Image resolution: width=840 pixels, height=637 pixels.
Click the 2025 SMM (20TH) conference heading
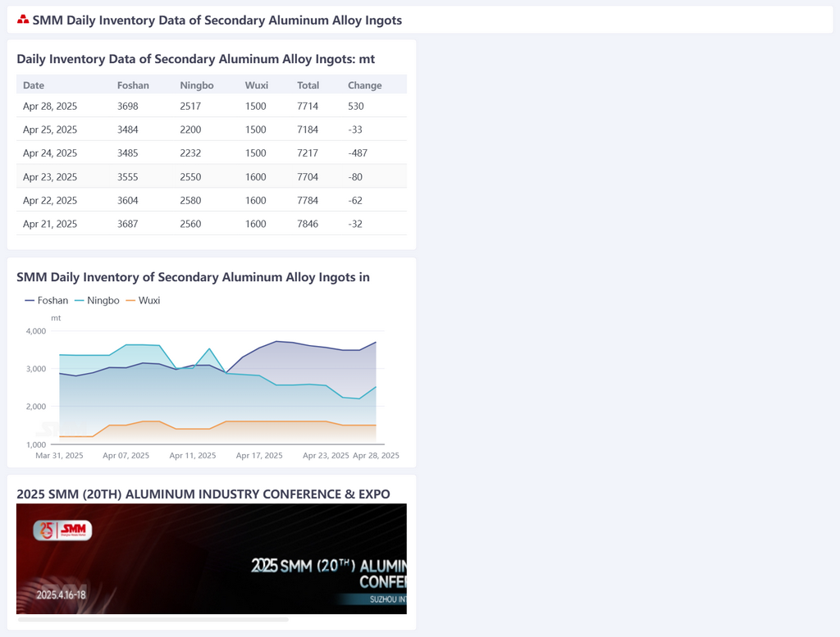point(203,494)
